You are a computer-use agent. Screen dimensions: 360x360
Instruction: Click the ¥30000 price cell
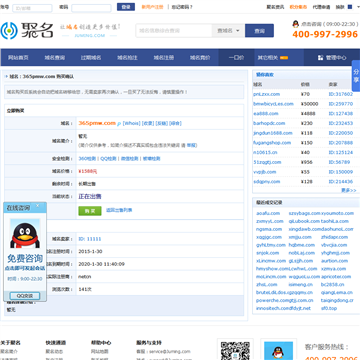point(309,104)
